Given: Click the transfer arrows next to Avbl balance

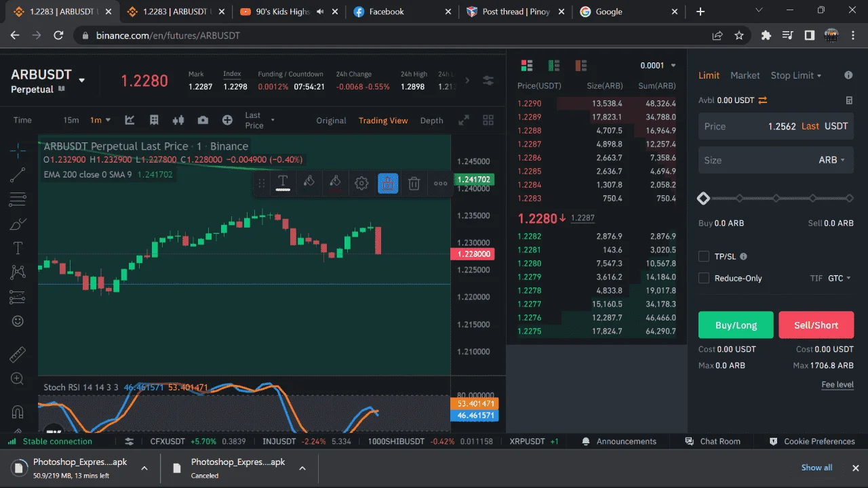Looking at the screenshot, I should coord(763,100).
